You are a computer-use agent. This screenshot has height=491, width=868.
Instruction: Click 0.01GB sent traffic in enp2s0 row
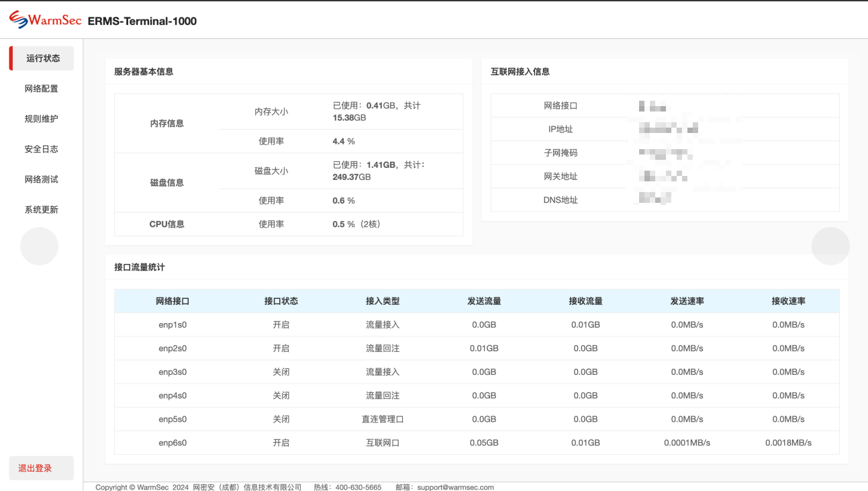coord(484,349)
